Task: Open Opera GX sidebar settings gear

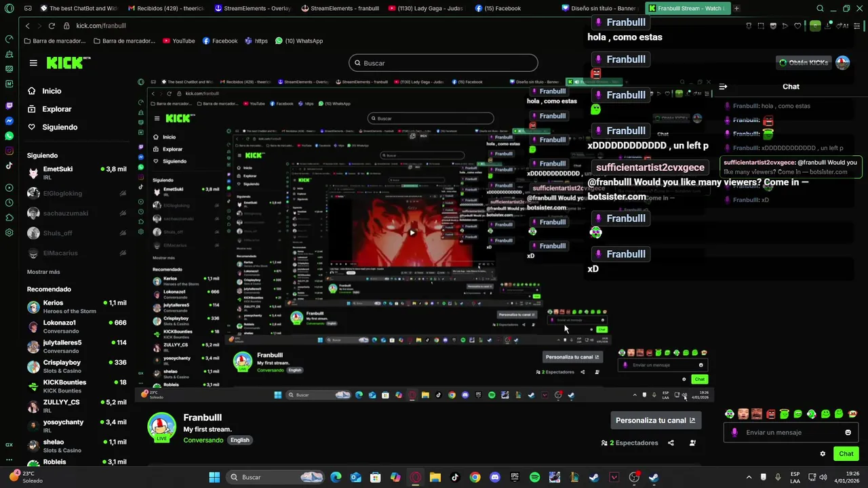Action: [x=9, y=232]
